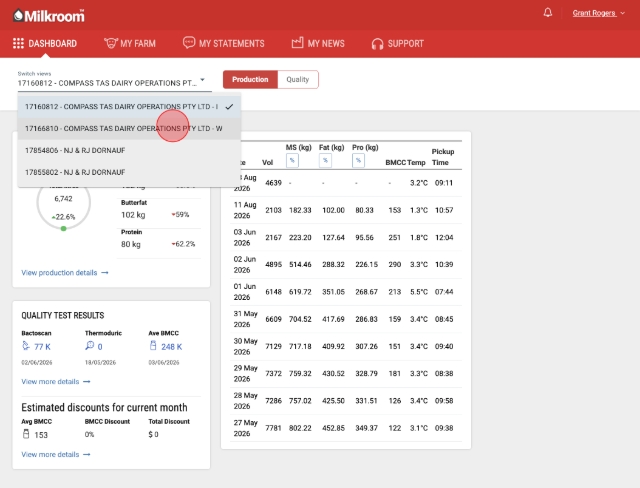The height and width of the screenshot is (488, 640).
Task: Collapse the Switch views dropdown arrow
Action: click(202, 80)
